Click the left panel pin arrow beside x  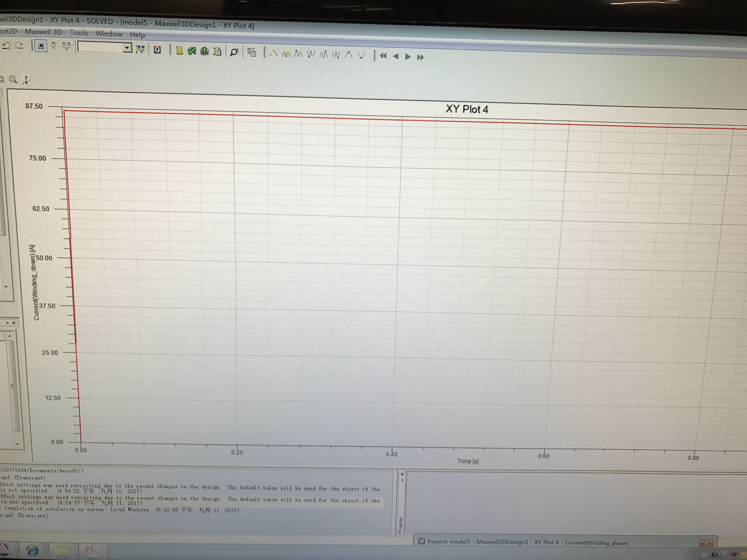point(7,323)
